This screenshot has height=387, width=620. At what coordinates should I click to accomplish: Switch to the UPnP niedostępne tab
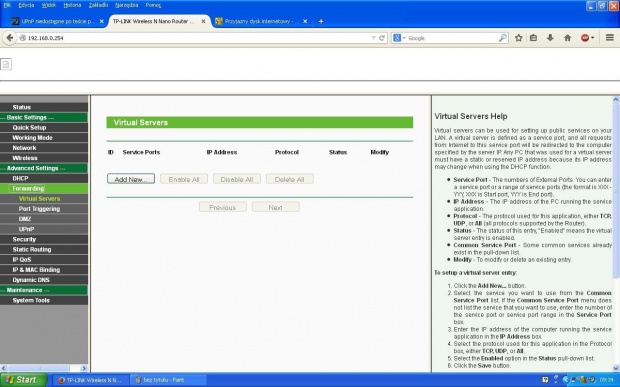[x=57, y=21]
